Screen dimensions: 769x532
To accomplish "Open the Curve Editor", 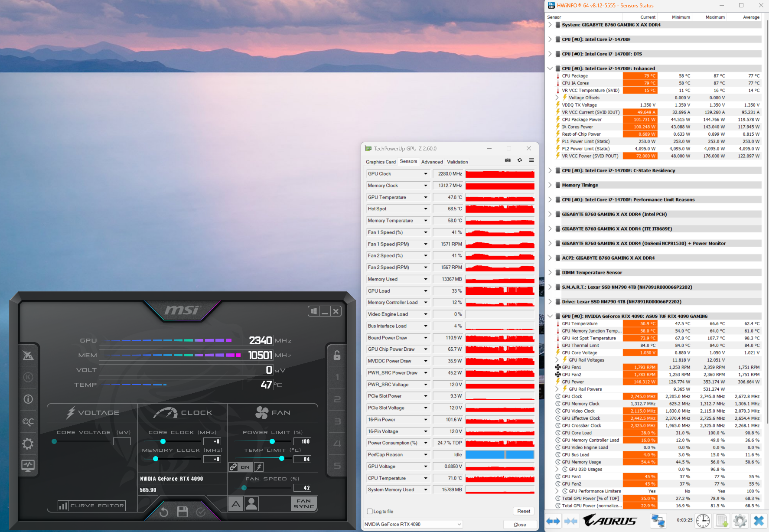I will pos(92,506).
